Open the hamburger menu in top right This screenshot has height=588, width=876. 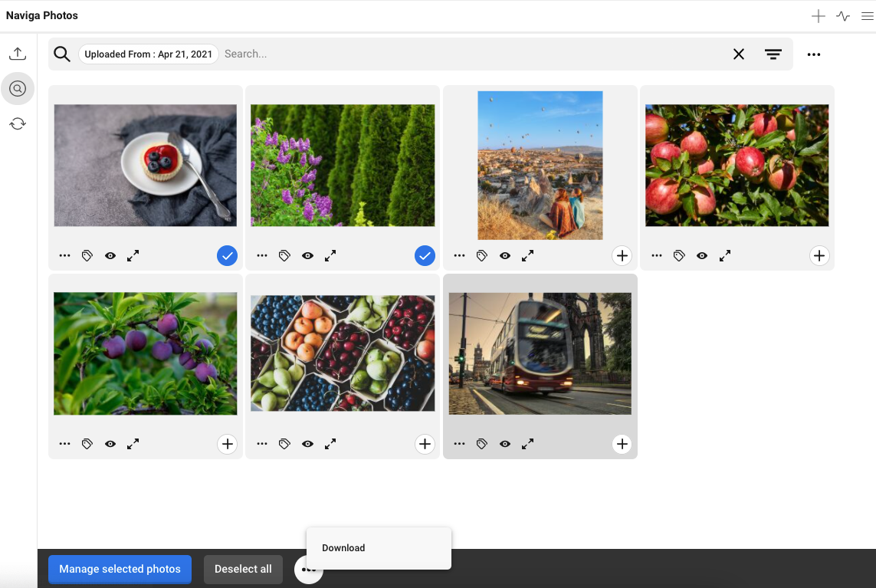click(867, 16)
